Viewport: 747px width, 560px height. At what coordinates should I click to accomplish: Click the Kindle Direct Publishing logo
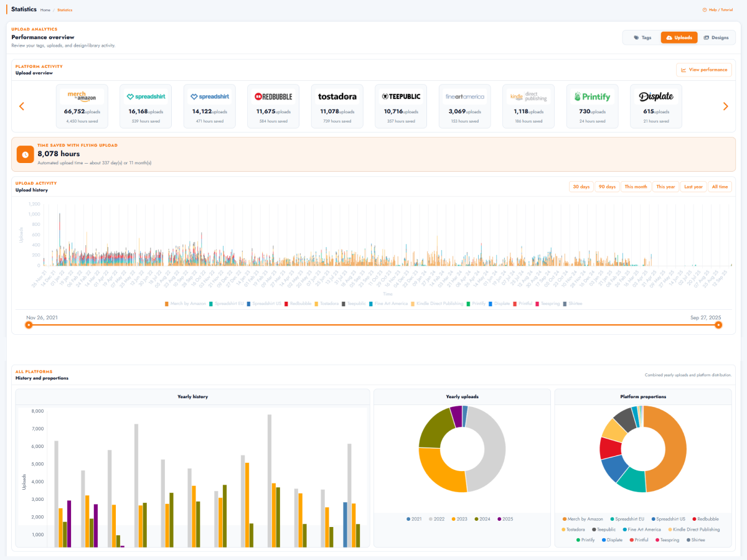529,96
